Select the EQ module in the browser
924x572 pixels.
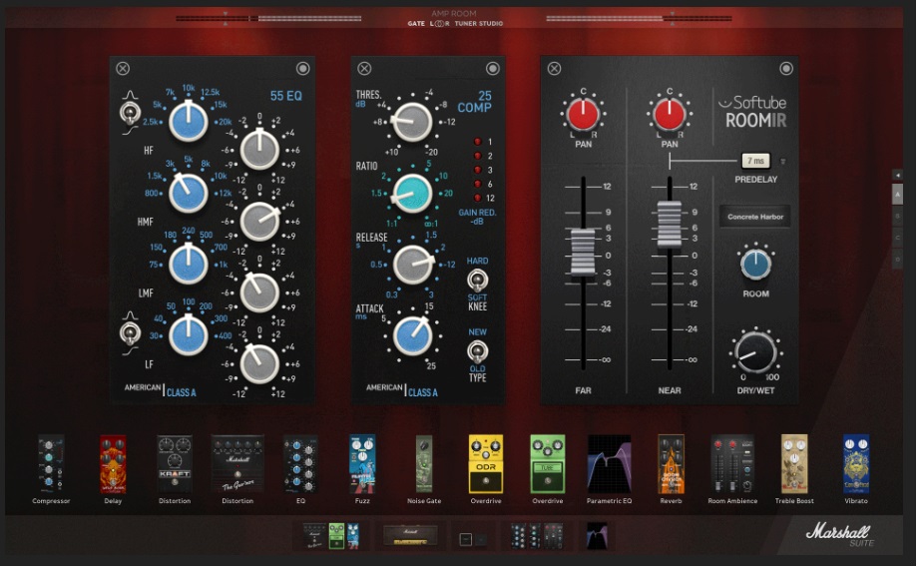click(300, 464)
